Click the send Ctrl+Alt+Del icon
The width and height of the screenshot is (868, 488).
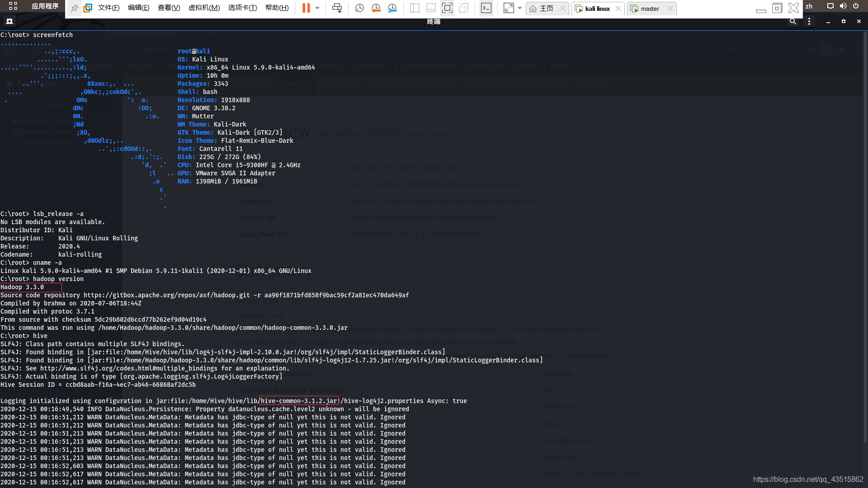click(x=337, y=8)
